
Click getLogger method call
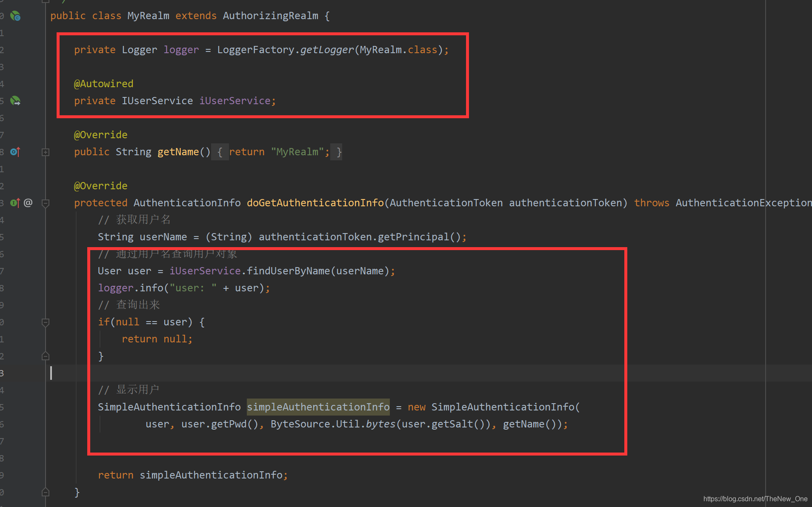[x=327, y=50]
